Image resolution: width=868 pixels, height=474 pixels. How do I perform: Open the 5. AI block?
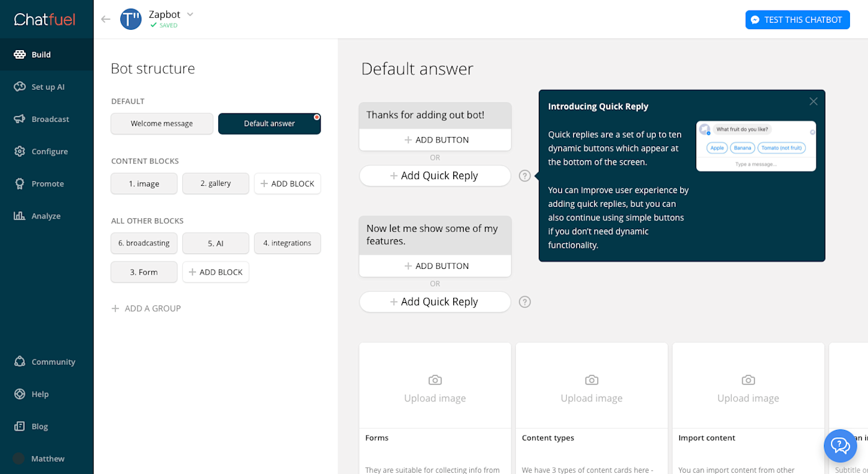(x=216, y=243)
